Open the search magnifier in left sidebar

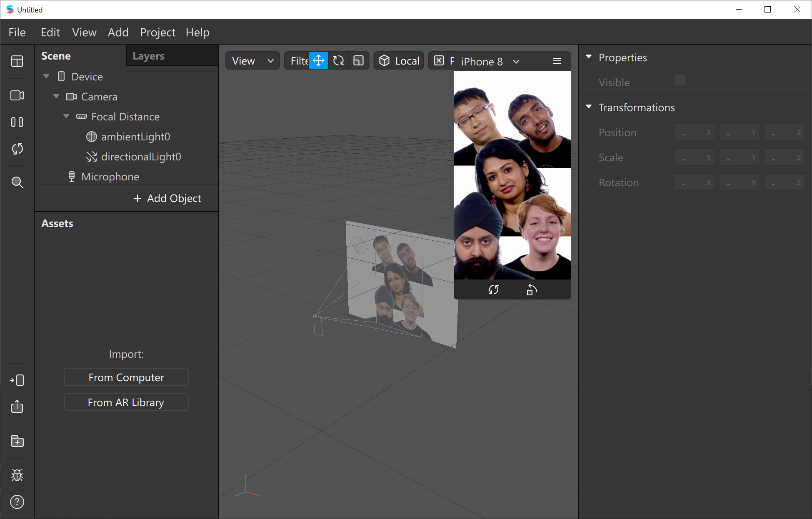click(x=17, y=182)
